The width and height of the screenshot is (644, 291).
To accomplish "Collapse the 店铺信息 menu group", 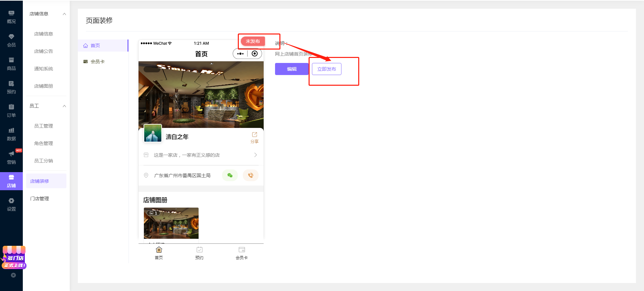I will click(64, 14).
